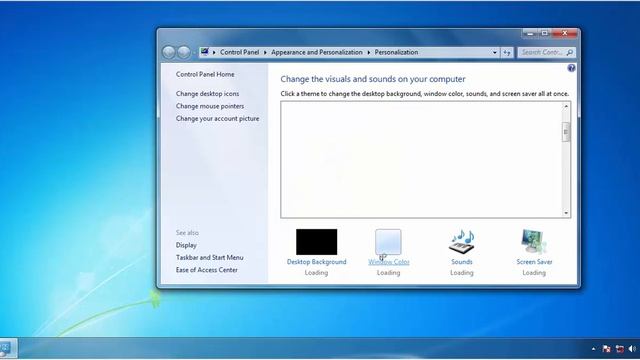Click the refresh button beside address bar

pyautogui.click(x=507, y=52)
